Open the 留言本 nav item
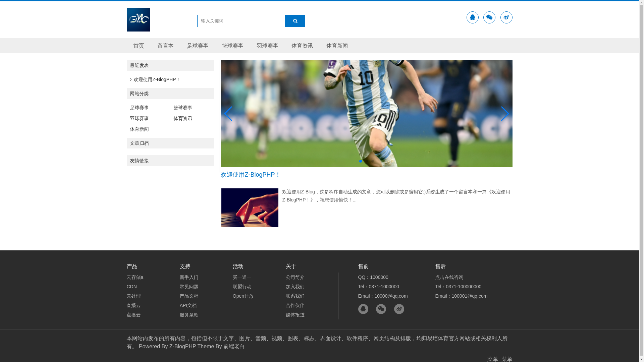This screenshot has height=362, width=644. [165, 46]
